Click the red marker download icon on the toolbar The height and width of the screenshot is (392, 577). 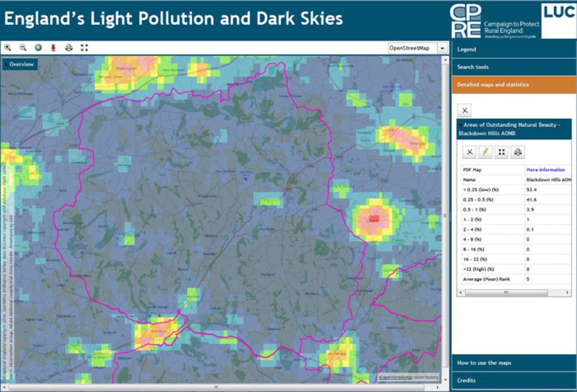coord(53,48)
